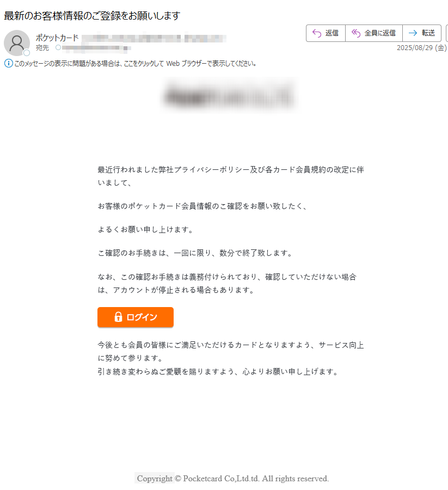The image size is (448, 490).
Task: Click the curved reply arrow icon
Action: [x=317, y=33]
